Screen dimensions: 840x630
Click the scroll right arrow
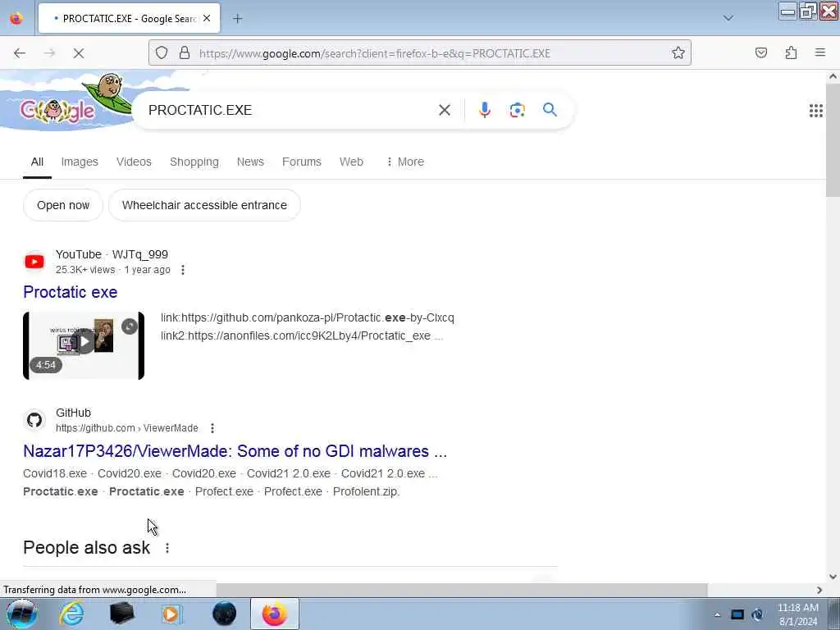[x=819, y=590]
